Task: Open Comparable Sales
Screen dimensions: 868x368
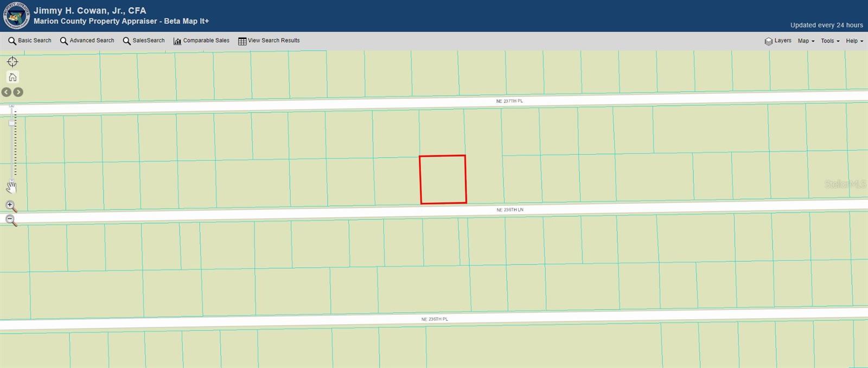Action: [x=201, y=41]
